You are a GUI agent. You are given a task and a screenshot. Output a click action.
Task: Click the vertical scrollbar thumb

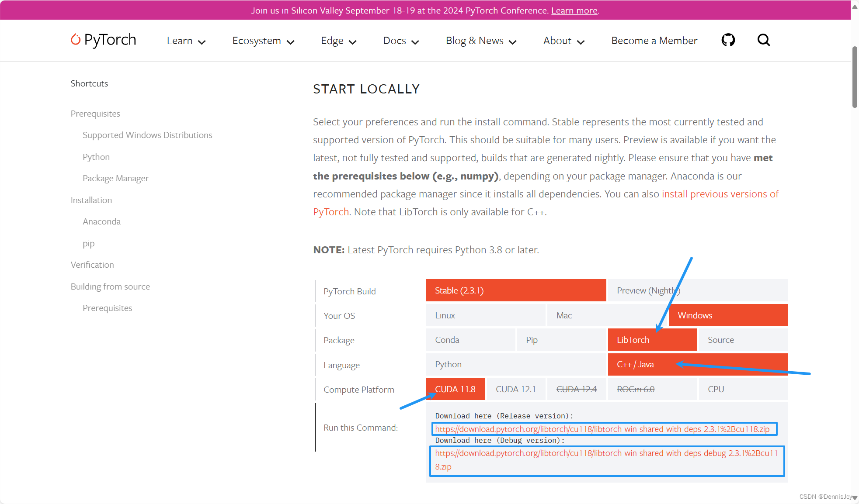click(855, 77)
